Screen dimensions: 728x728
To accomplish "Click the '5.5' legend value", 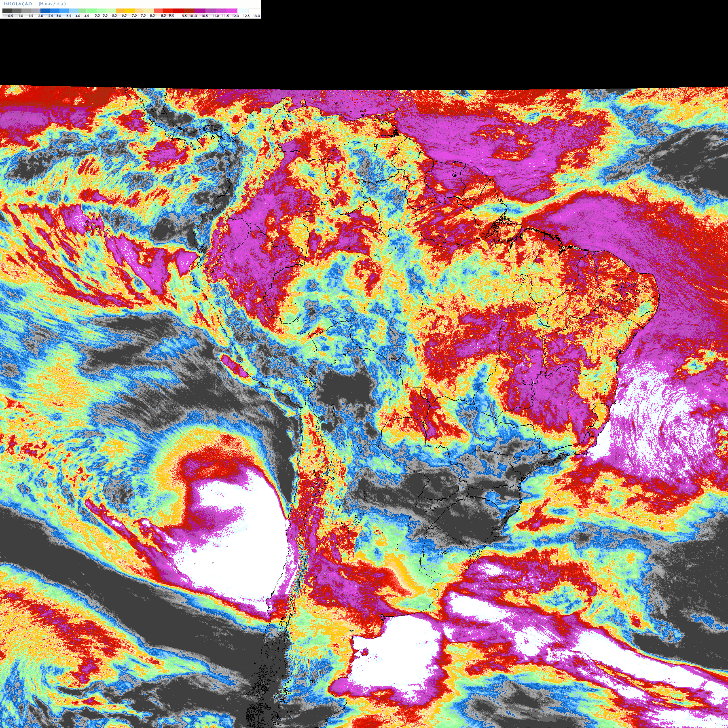I will 105,15.
